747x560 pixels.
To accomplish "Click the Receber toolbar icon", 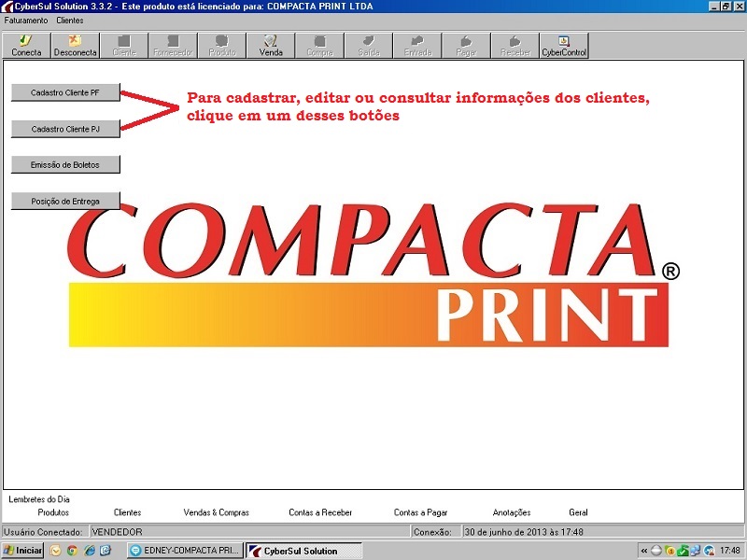I will tap(515, 46).
